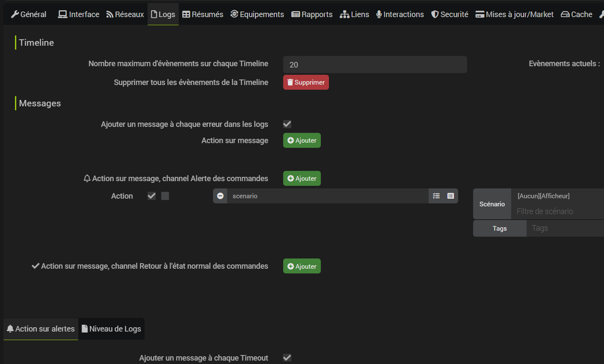The image size is (604, 364).
Task: Open the Rapports tab
Action: 312,14
